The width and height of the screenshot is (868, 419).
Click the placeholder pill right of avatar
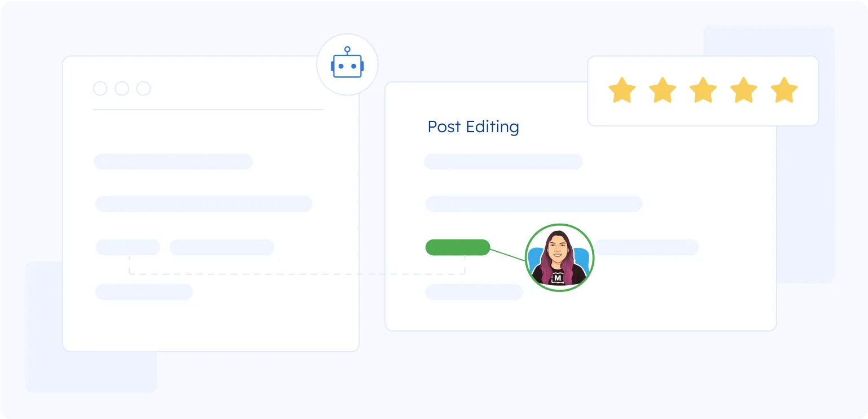coord(646,247)
